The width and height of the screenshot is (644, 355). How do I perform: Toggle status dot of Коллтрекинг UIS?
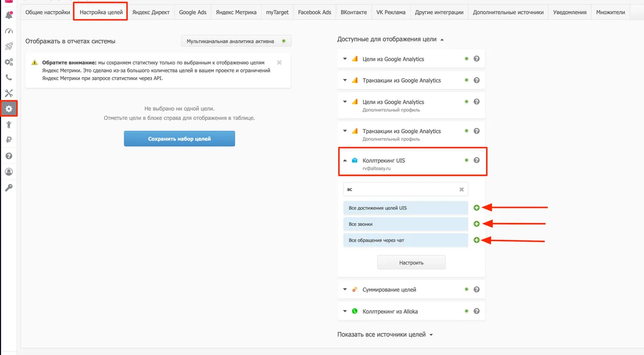pos(466,160)
